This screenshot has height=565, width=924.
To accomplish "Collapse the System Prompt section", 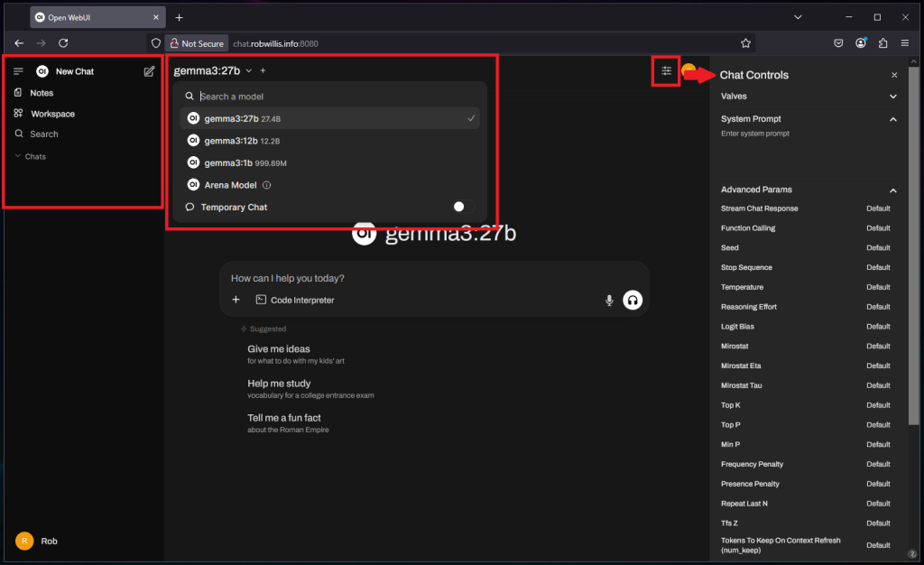I will pyautogui.click(x=892, y=118).
